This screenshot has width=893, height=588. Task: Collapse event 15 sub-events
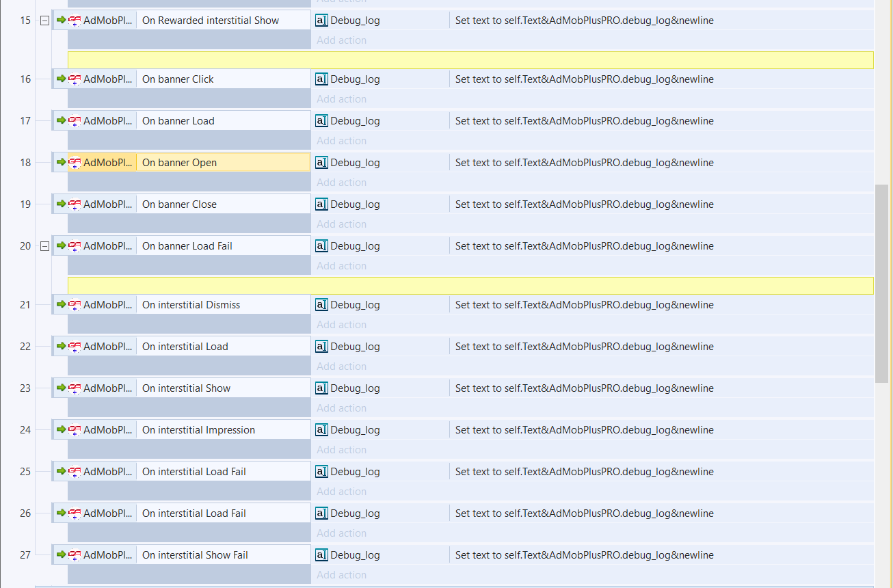click(x=44, y=21)
